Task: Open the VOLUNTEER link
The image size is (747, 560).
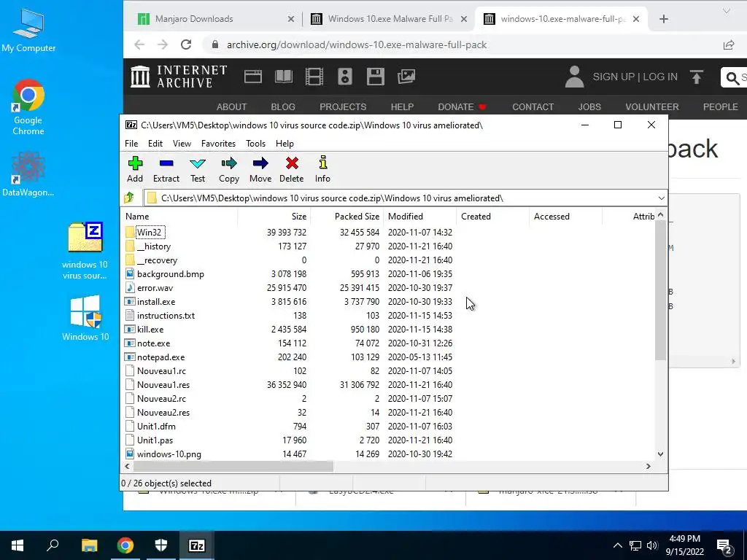Action: pyautogui.click(x=652, y=107)
